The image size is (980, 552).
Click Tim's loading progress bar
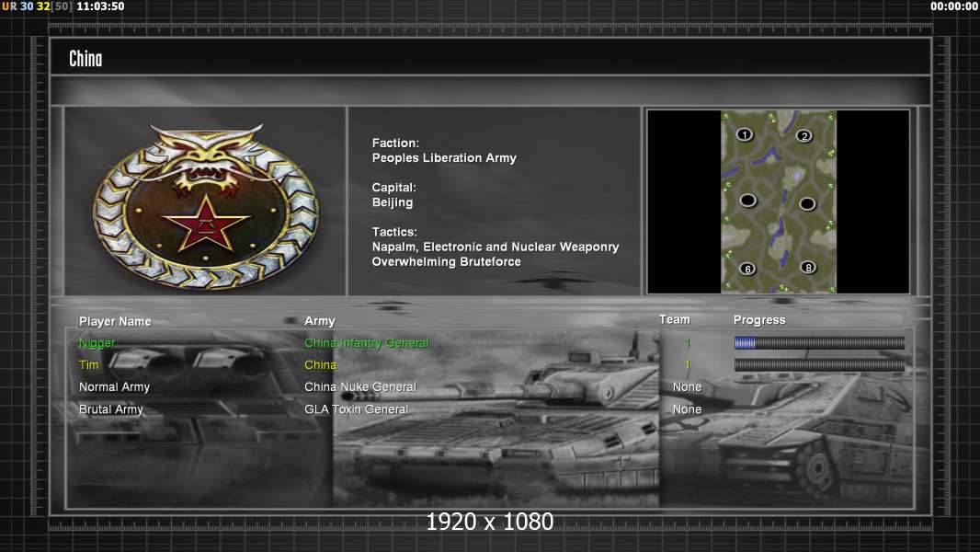tap(819, 365)
